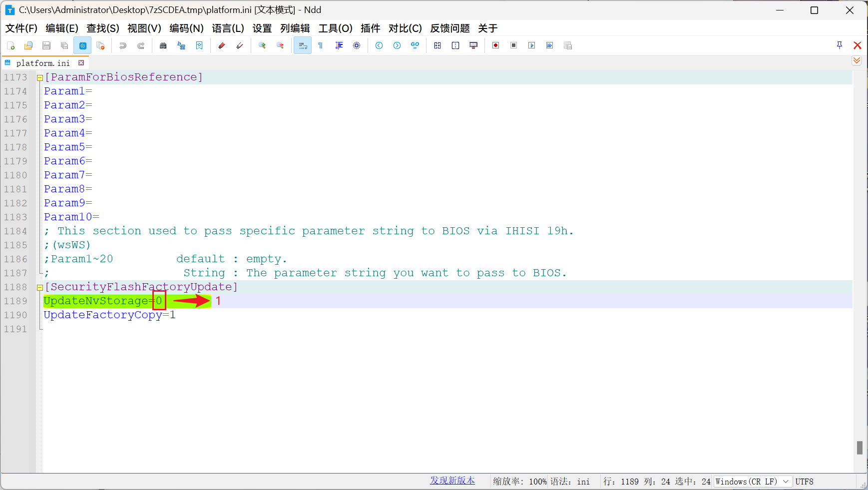The width and height of the screenshot is (868, 490).
Task: Open the 语言(L) menu
Action: tap(228, 28)
